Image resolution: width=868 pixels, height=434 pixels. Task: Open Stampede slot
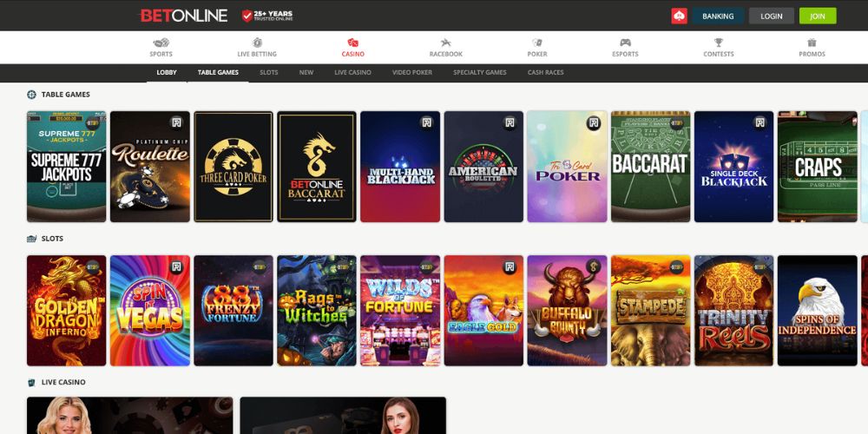650,311
